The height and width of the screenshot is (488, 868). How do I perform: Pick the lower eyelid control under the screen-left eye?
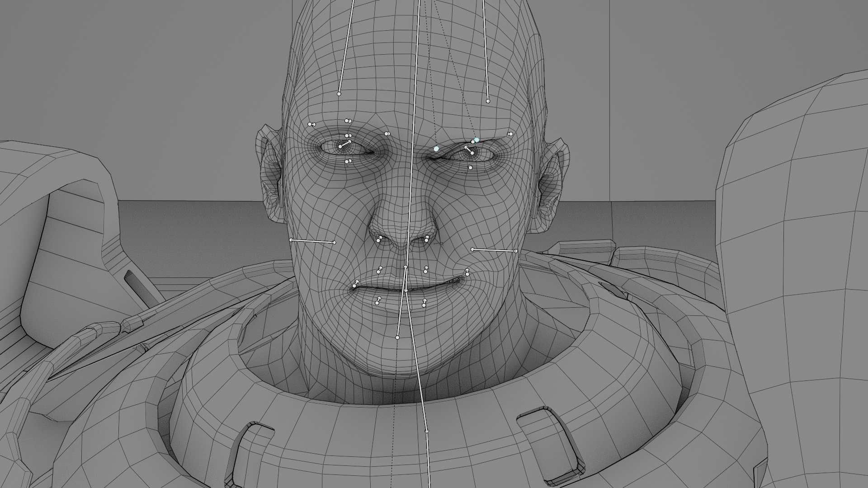tap(348, 161)
